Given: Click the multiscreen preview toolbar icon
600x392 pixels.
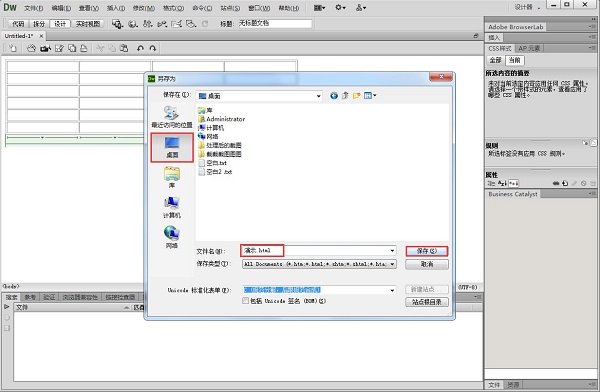Looking at the screenshot, I should [117, 24].
